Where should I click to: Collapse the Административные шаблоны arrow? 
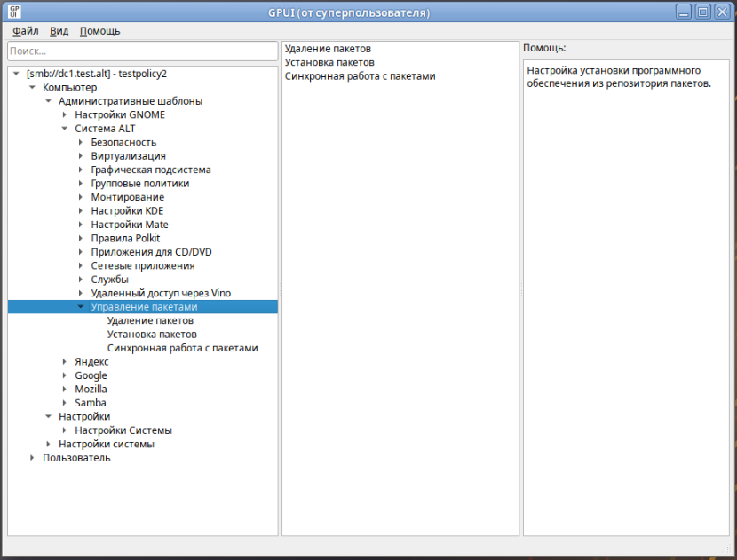49,101
